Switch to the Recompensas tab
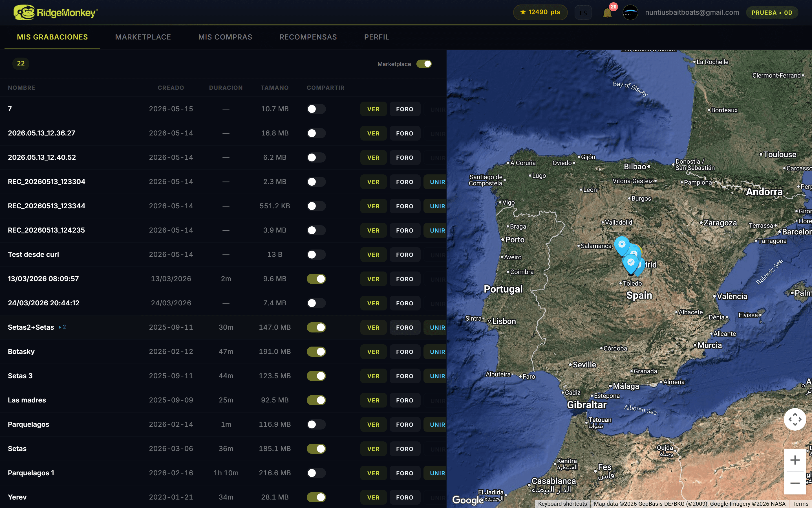 (308, 37)
